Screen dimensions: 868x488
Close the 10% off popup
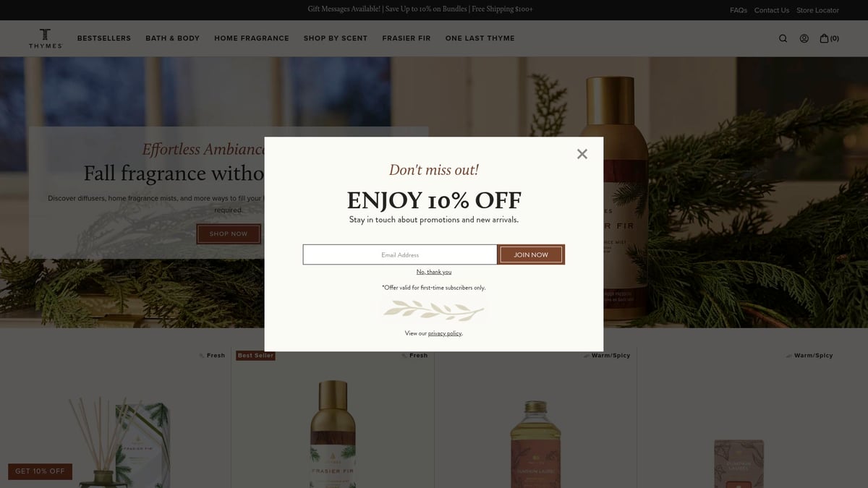click(582, 154)
